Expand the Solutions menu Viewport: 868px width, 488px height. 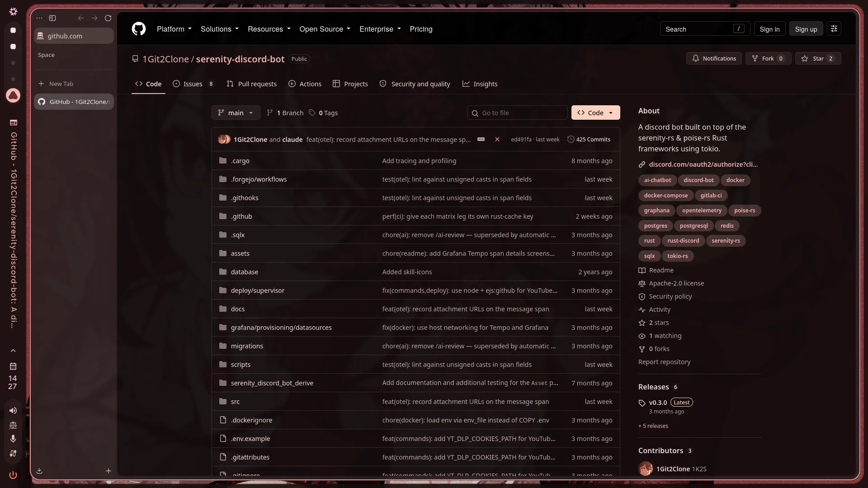click(219, 29)
